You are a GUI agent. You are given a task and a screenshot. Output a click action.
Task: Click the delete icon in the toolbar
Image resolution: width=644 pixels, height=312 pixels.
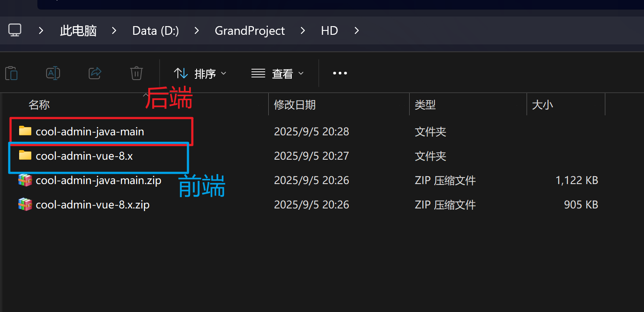[x=136, y=73]
